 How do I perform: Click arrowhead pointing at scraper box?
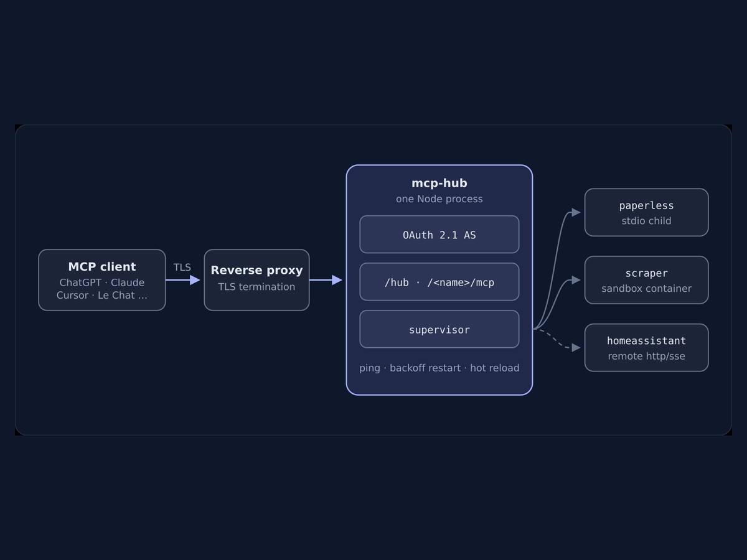point(576,280)
